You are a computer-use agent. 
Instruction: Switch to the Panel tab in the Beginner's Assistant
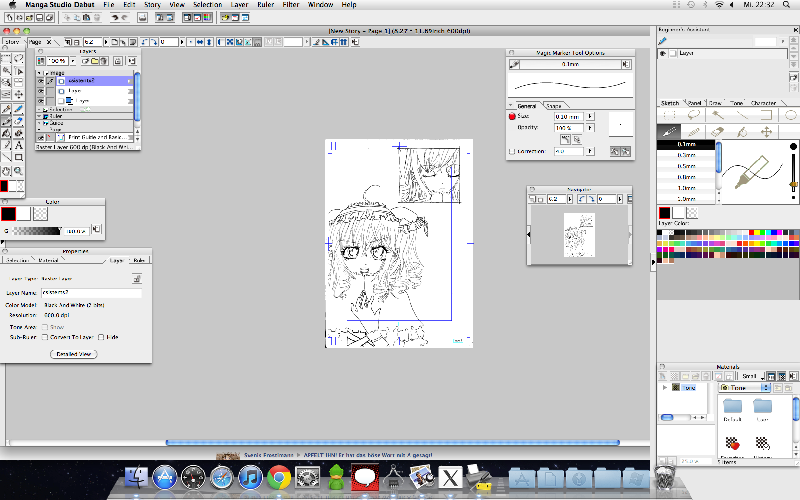coord(694,103)
